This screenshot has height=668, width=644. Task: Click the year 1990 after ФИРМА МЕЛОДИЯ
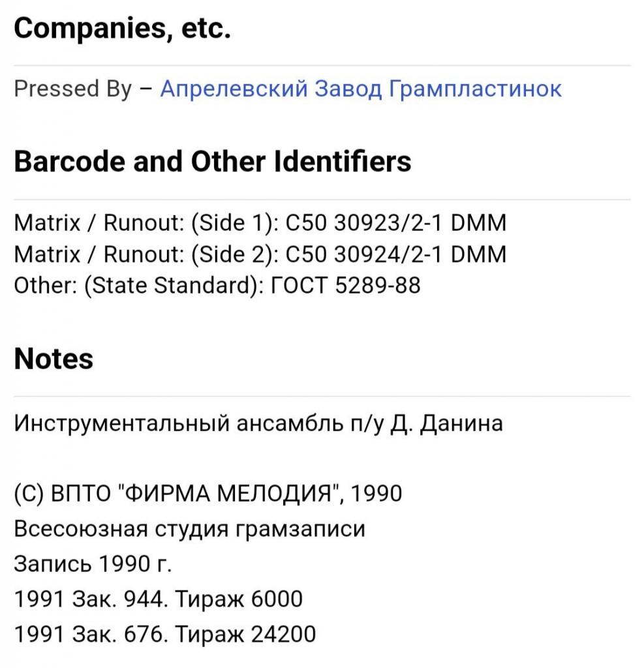376,494
